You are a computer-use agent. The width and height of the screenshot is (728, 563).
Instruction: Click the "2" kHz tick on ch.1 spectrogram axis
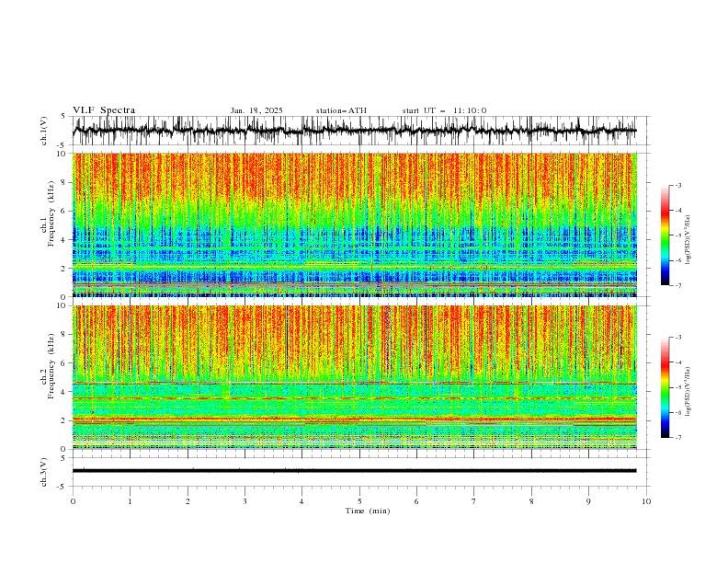click(x=64, y=269)
